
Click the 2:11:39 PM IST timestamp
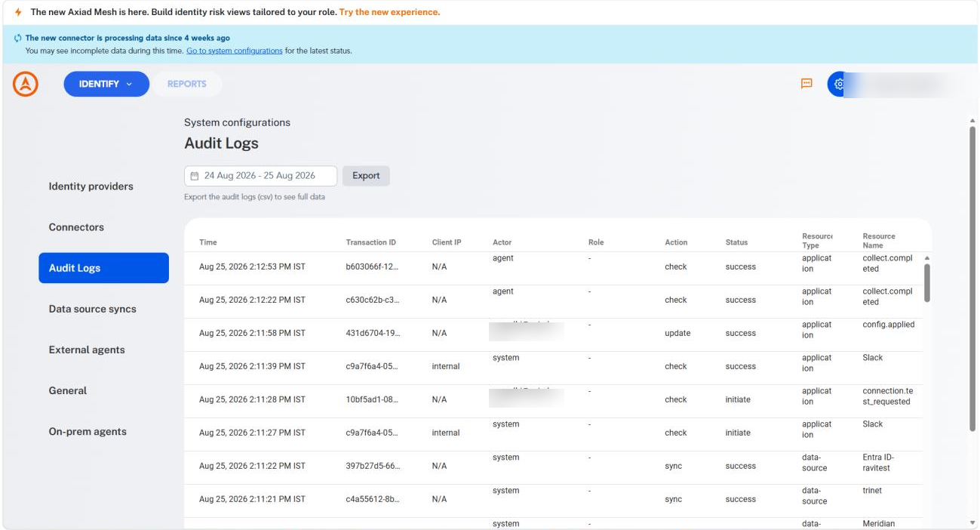(x=252, y=366)
